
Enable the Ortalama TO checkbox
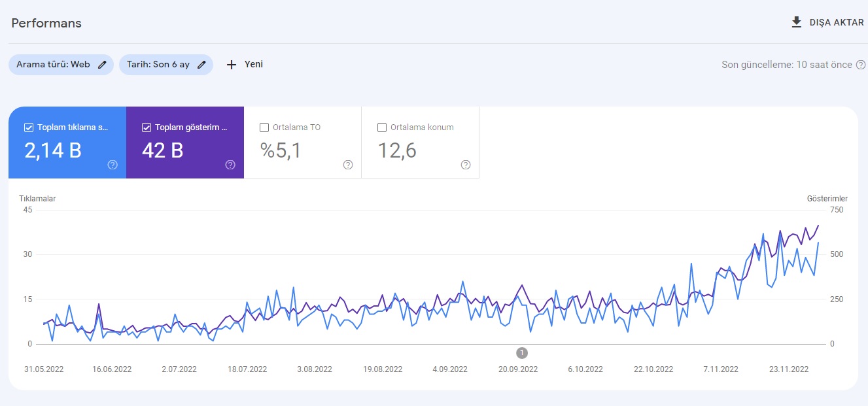tap(264, 127)
